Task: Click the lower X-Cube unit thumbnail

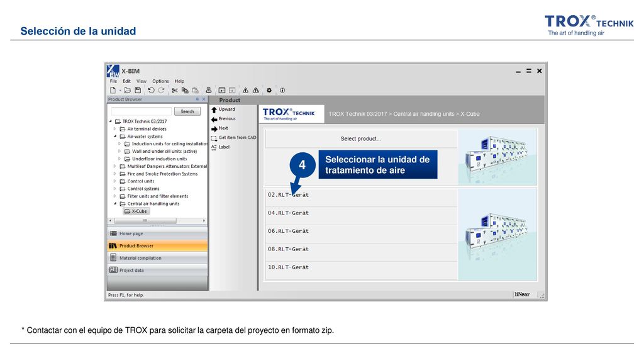Action: point(497,234)
